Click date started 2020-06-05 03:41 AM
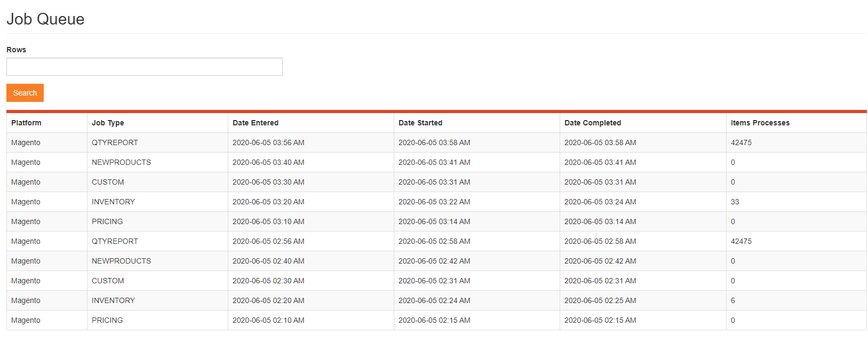Viewport: 868px width, 342px height. click(x=434, y=162)
